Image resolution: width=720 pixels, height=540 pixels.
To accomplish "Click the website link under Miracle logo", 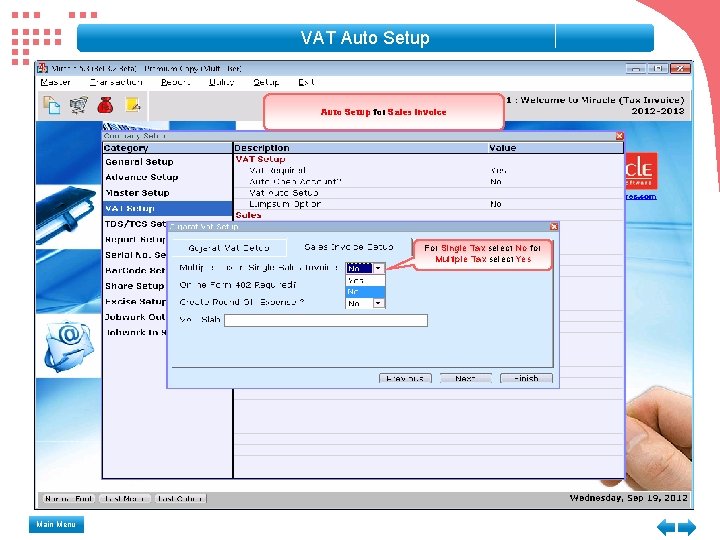I will pos(641,197).
